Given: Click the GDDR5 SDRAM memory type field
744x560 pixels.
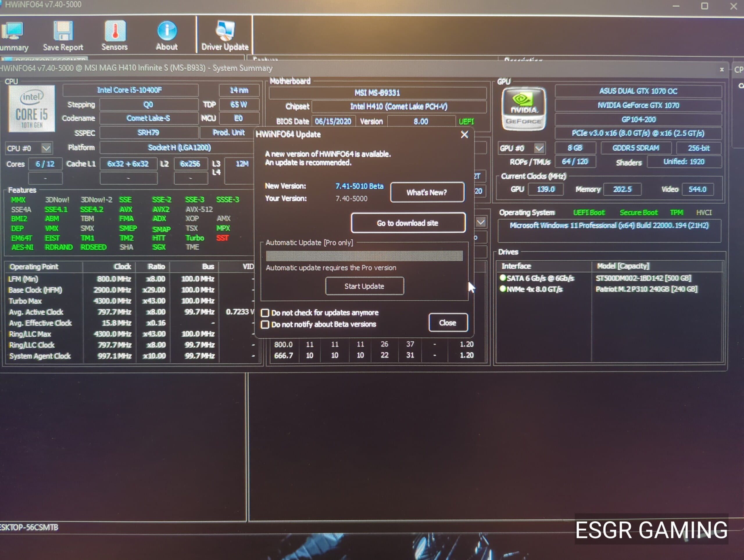Looking at the screenshot, I should [636, 148].
